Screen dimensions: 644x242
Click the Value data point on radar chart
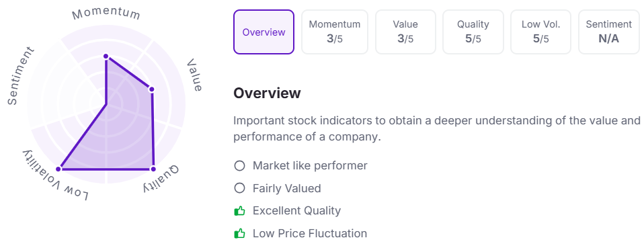click(x=151, y=89)
